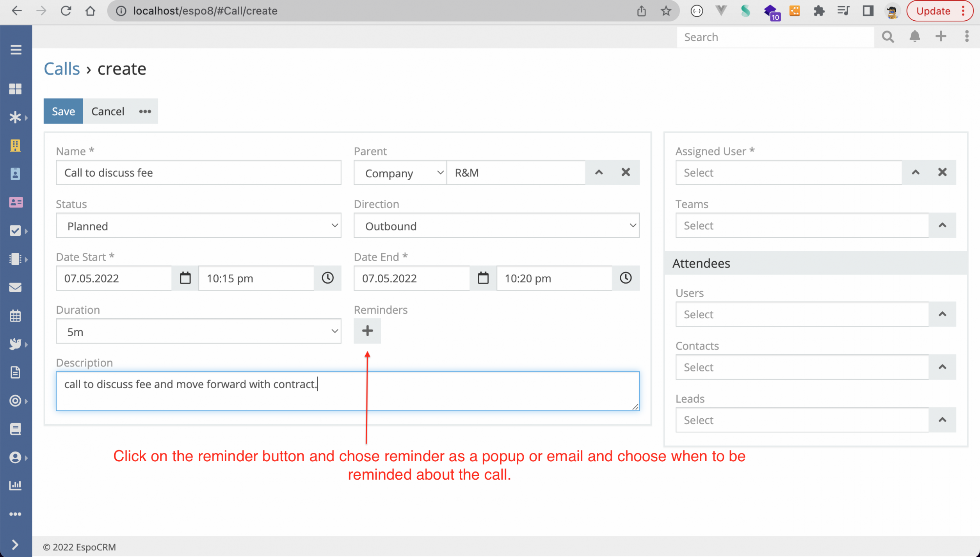This screenshot has width=980, height=557.
Task: Click into the Name input field
Action: (198, 172)
